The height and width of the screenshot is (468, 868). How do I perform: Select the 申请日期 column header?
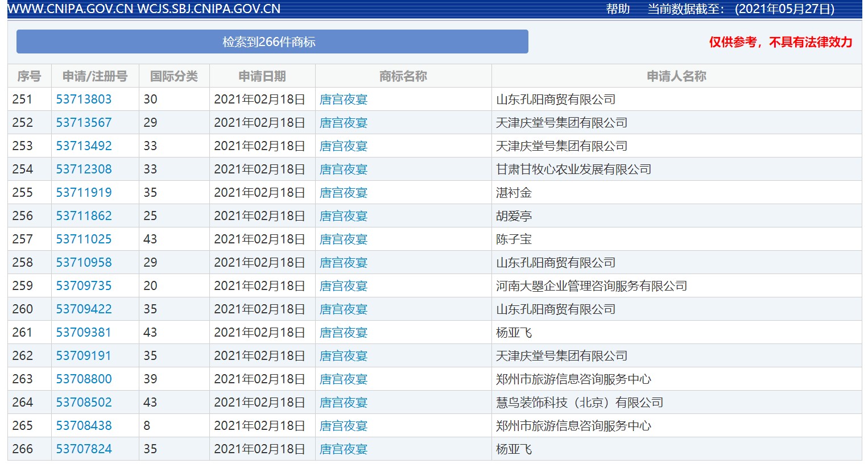point(262,75)
